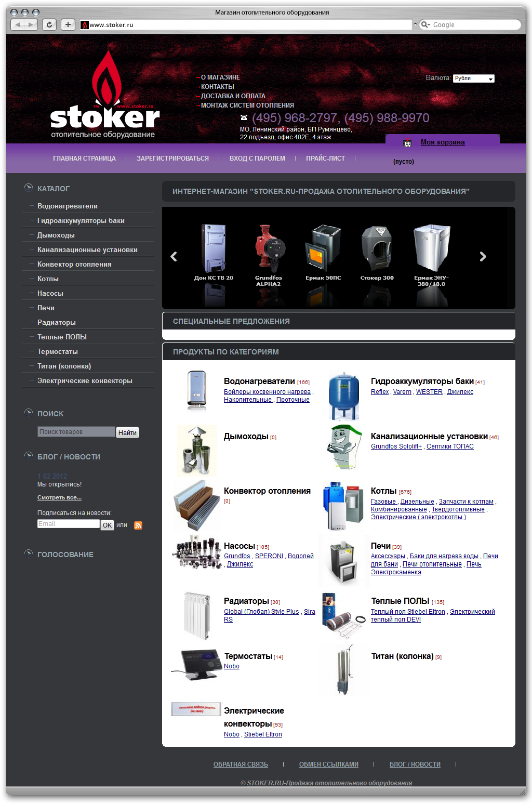Select Гидроаккумуляторы баки in the catalog sidebar
Screen dimensions: 532x804
click(x=81, y=221)
